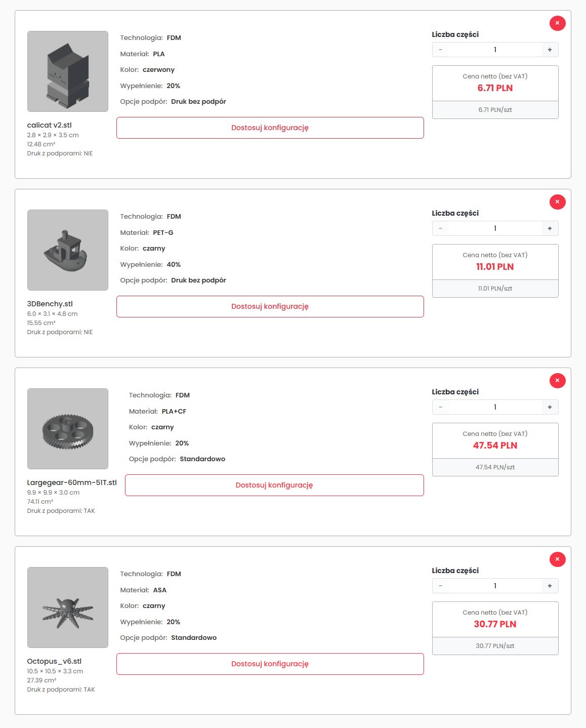The image size is (586, 728).
Task: Remove calicat v2.stl with red X
Action: [557, 23]
